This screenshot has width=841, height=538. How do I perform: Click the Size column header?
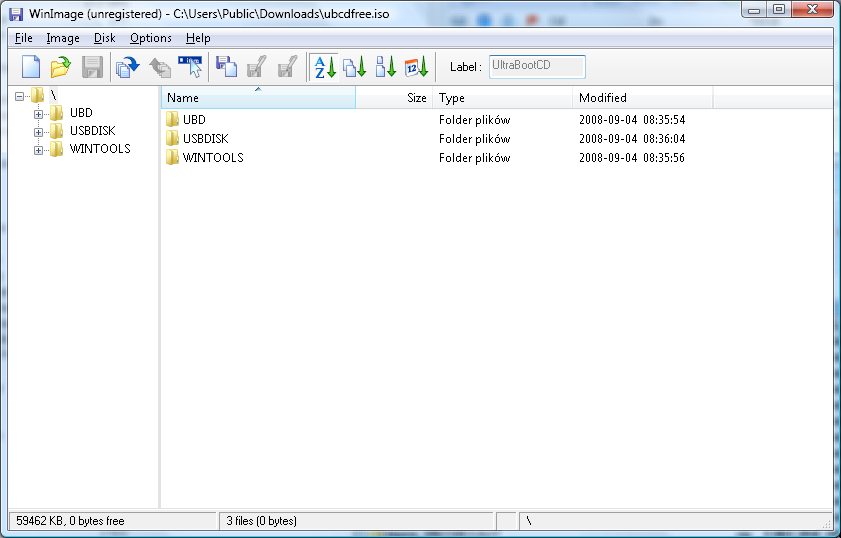click(394, 98)
